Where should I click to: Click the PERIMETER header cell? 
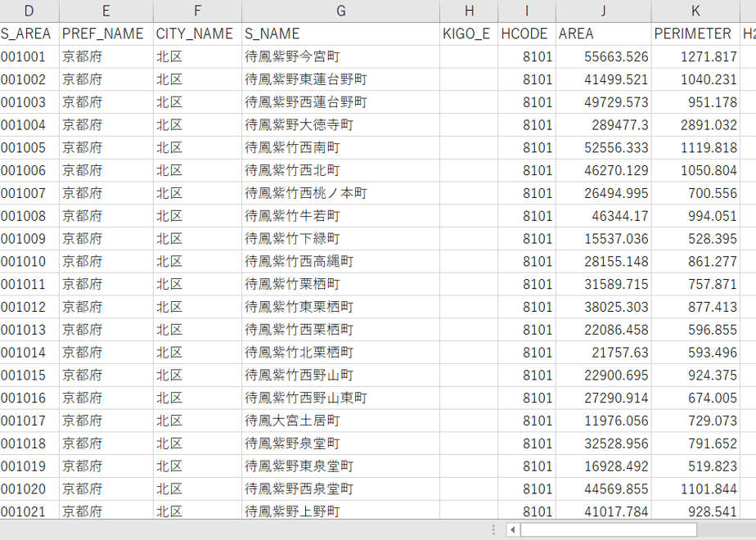pos(695,34)
